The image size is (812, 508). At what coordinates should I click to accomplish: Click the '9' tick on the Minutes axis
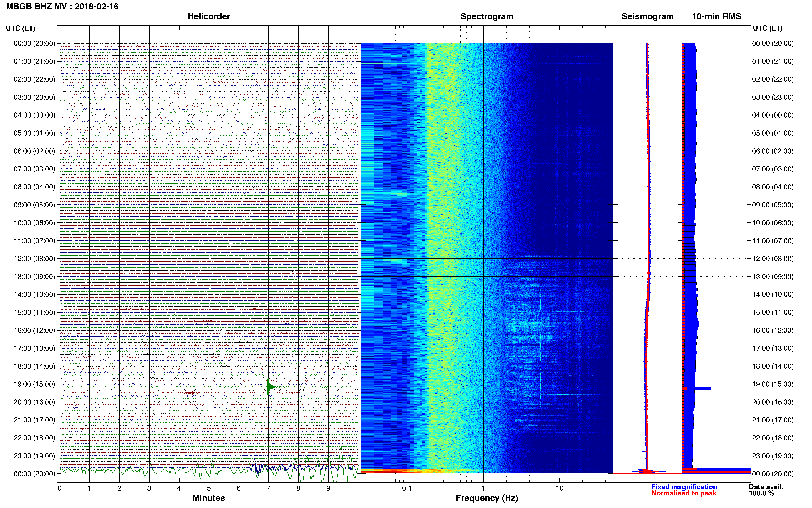[328, 488]
